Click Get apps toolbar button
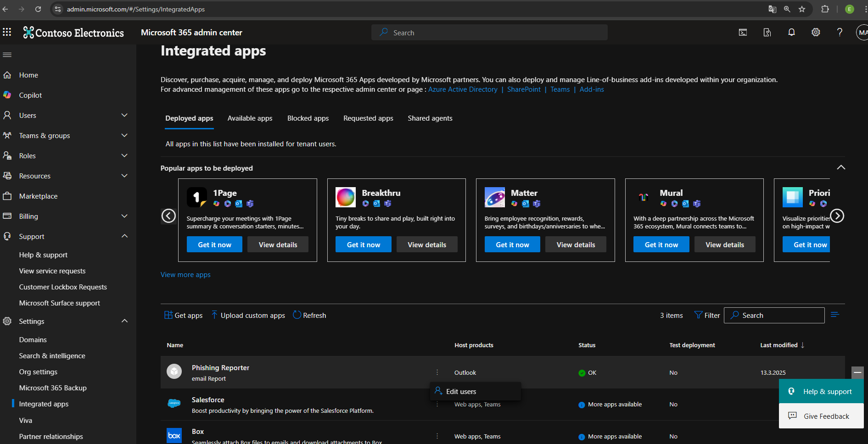This screenshot has height=444, width=868. pos(184,315)
